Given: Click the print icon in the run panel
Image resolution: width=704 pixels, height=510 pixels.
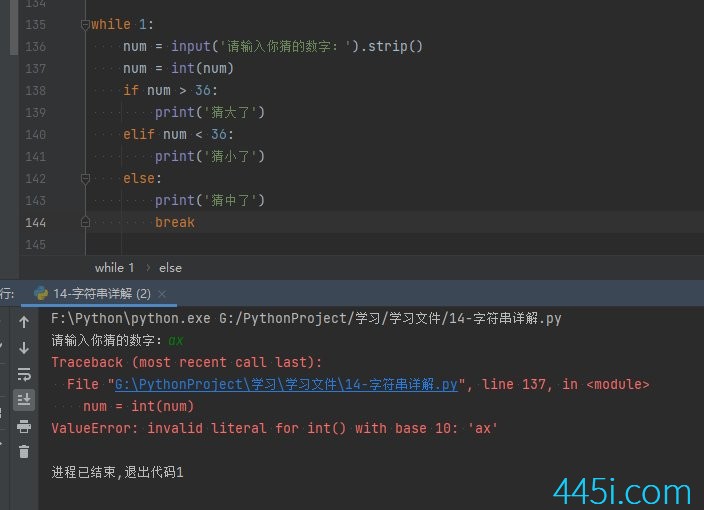Looking at the screenshot, I should pyautogui.click(x=24, y=426).
